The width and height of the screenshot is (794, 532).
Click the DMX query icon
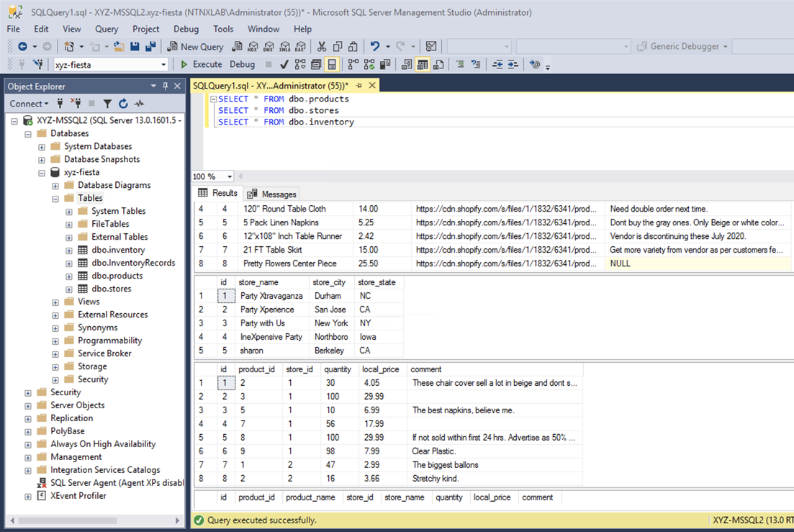click(269, 47)
